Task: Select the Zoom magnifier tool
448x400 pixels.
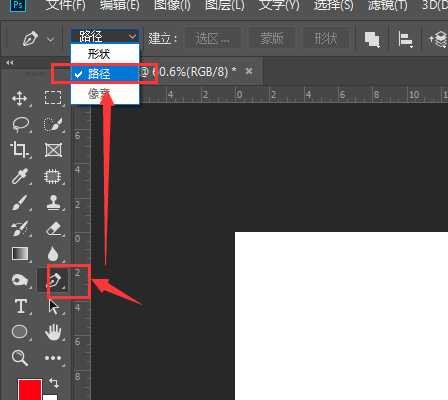Action: [x=19, y=358]
